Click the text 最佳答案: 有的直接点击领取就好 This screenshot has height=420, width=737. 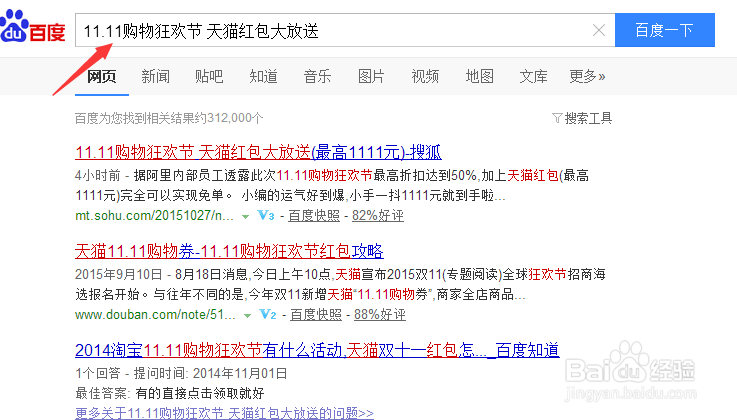[x=170, y=393]
